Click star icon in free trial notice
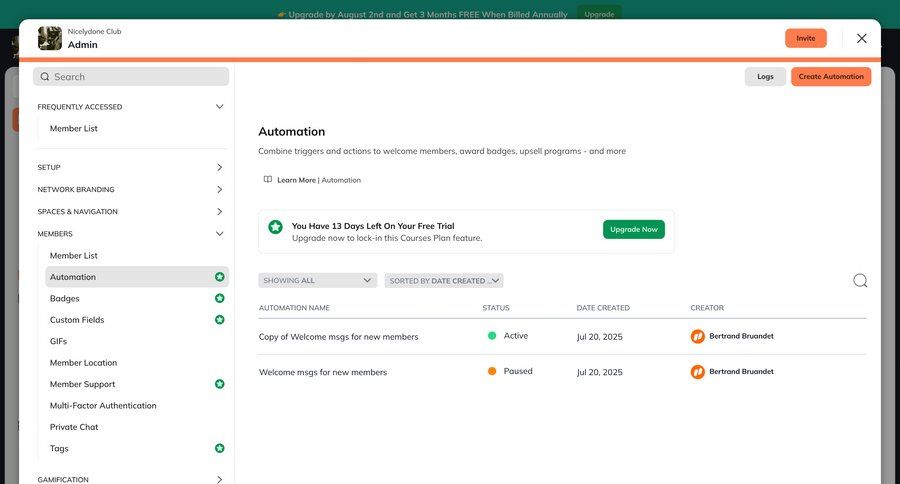This screenshot has height=484, width=900. click(276, 227)
